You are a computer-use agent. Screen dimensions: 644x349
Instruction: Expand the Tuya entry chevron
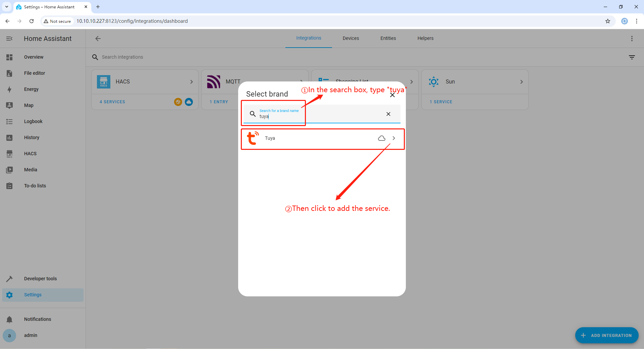point(394,138)
